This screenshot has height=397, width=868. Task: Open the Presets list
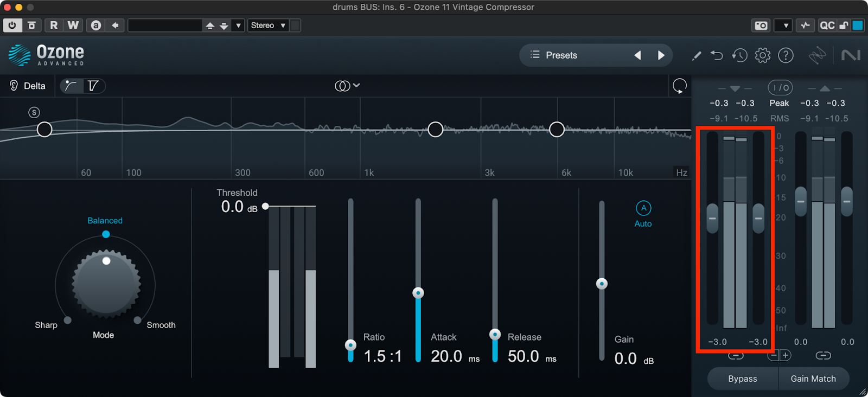point(554,55)
